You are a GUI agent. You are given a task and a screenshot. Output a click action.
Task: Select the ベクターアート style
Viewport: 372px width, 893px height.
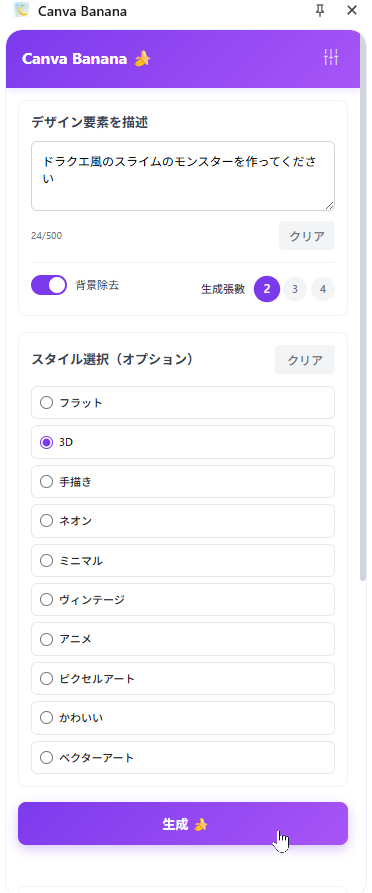click(x=183, y=757)
